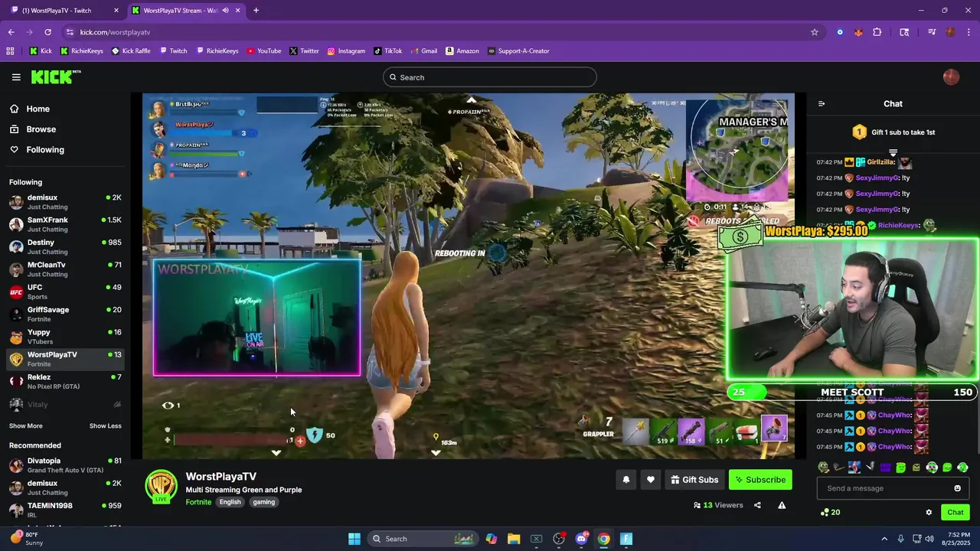Open the Kick hamburger menu

pos(16,77)
